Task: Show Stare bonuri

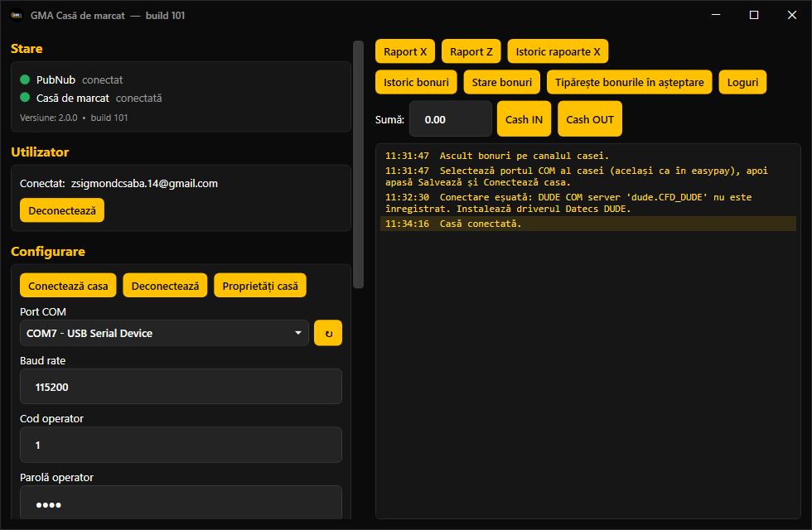Action: tap(502, 82)
